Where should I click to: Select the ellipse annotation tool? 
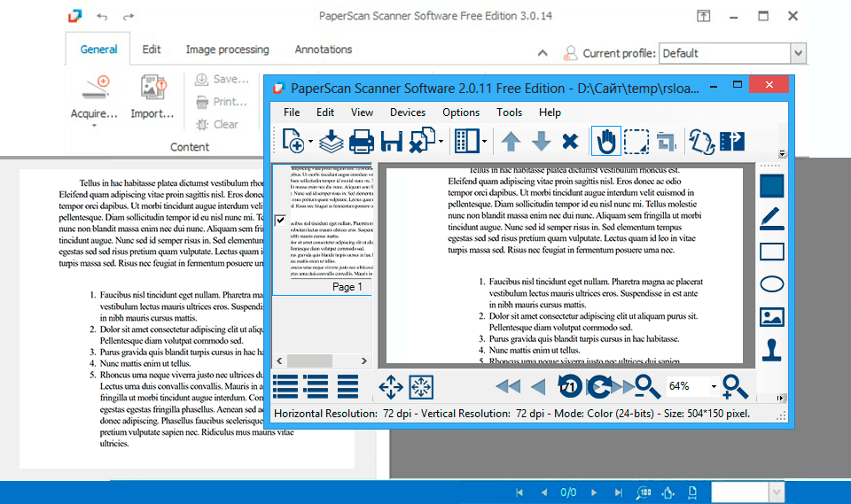[x=772, y=284]
